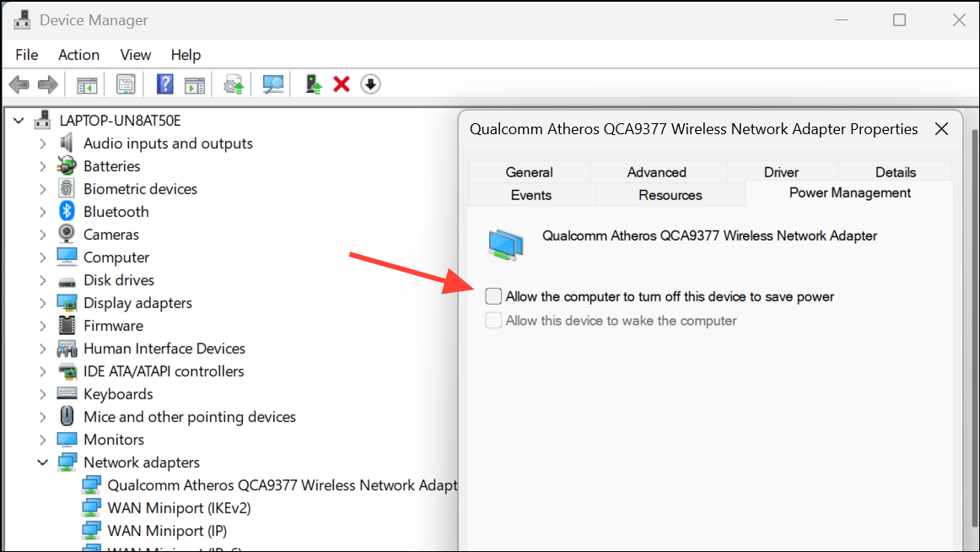Select the Firmware chip icon

tap(67, 325)
